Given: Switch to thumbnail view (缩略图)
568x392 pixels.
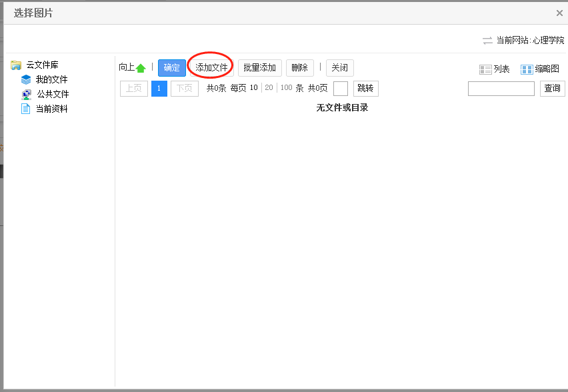Looking at the screenshot, I should 540,69.
